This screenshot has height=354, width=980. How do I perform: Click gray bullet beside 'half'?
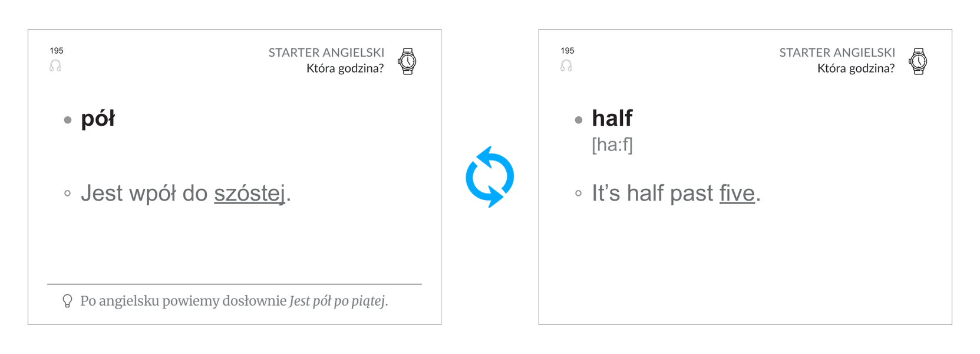579,120
